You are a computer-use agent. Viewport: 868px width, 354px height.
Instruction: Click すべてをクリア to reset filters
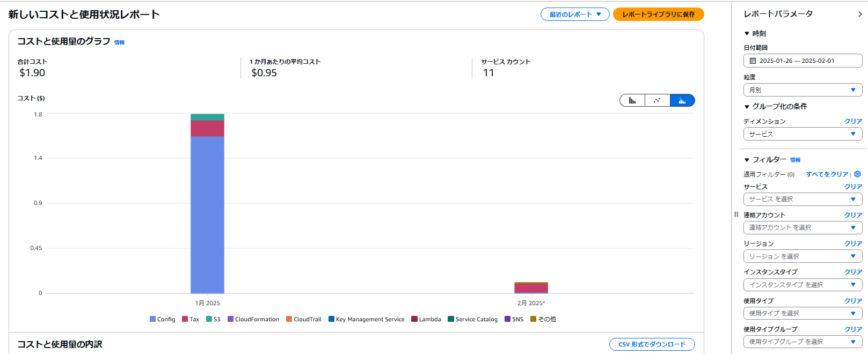tap(827, 174)
